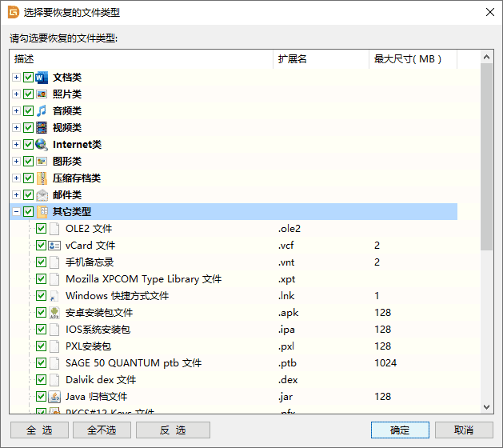Uncheck the 文档类 checkbox
The width and height of the screenshot is (503, 448).
pyautogui.click(x=28, y=78)
